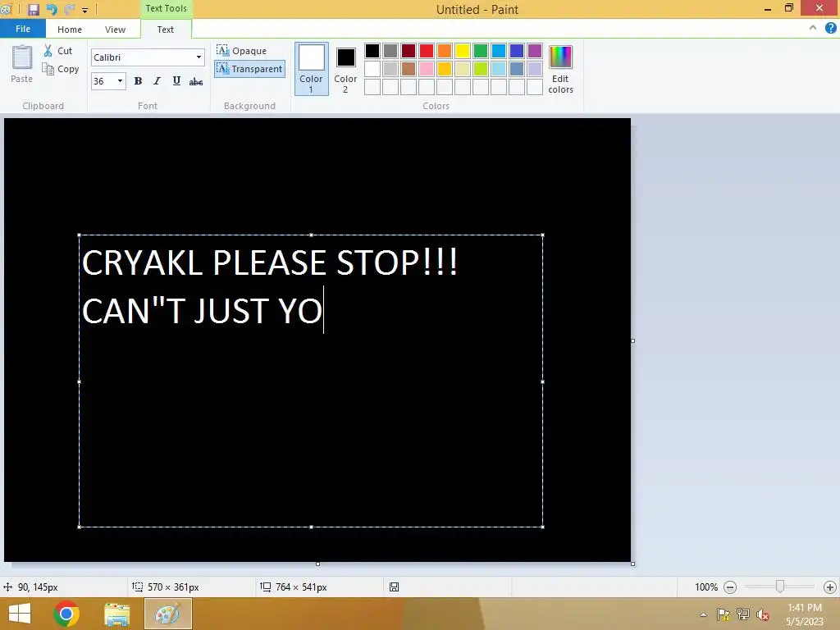
Task: Click the bottom-right canvas resize handle
Action: (632, 564)
